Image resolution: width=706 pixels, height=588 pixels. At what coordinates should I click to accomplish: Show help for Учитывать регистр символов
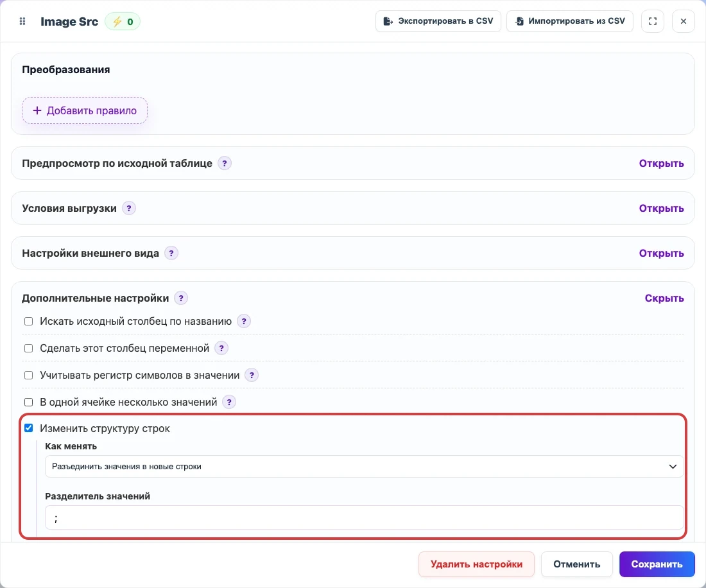(251, 375)
